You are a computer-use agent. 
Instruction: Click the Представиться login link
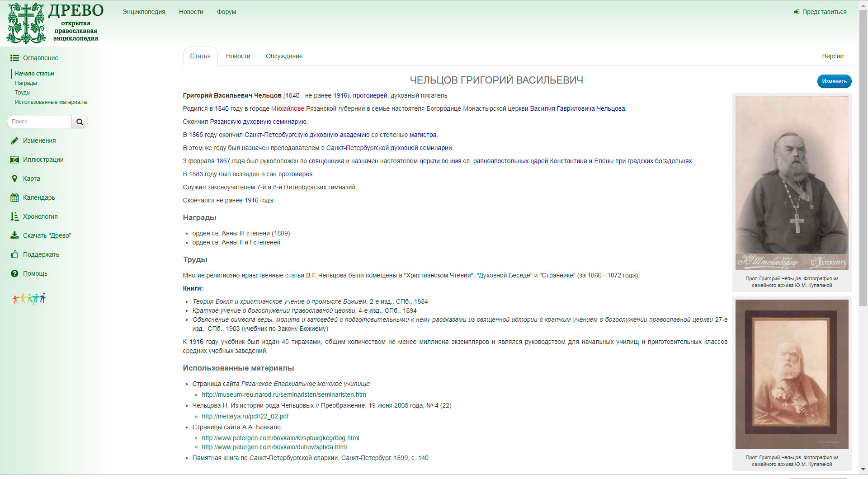(x=825, y=12)
